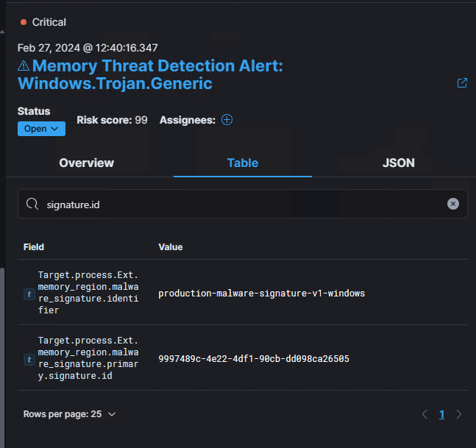Click the previous page arrow

coord(425,414)
